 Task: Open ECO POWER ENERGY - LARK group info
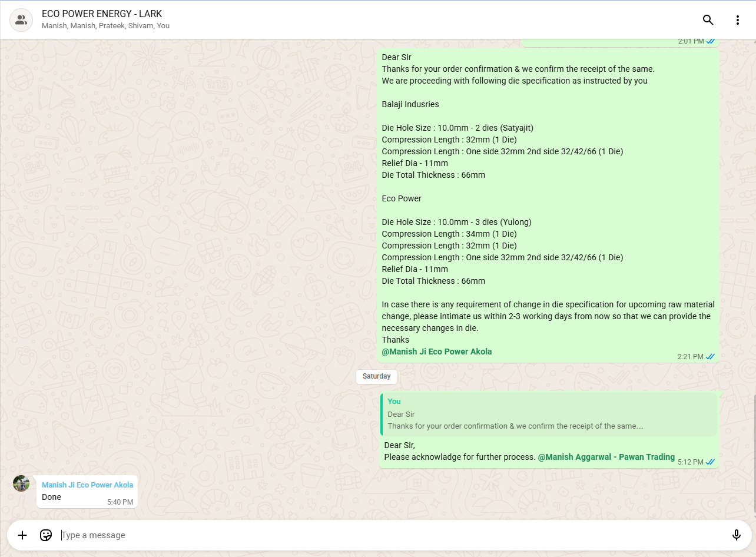click(x=102, y=14)
